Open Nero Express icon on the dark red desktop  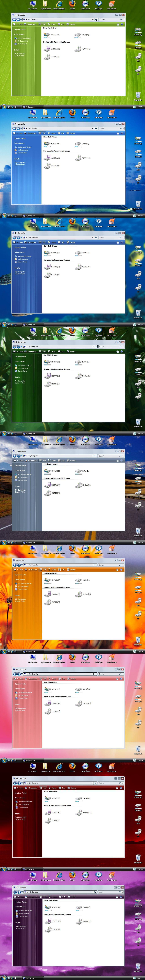(x=112, y=767)
